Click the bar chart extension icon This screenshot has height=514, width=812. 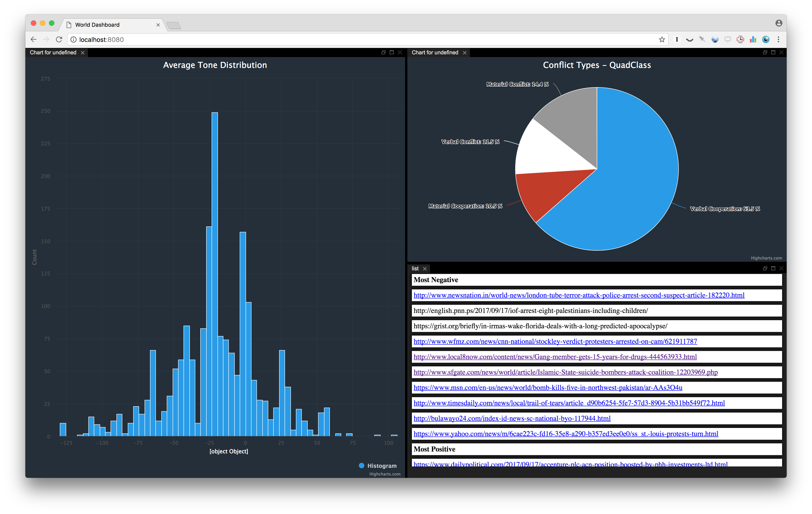point(753,39)
